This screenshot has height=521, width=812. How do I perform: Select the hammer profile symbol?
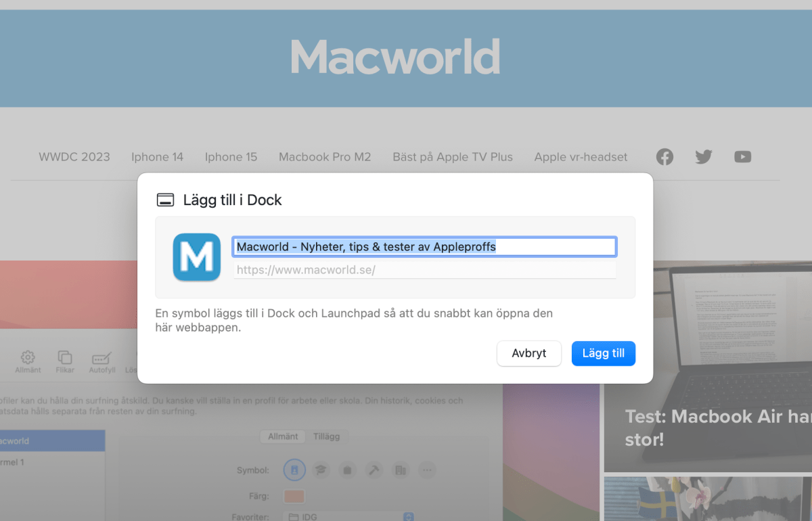pyautogui.click(x=374, y=470)
